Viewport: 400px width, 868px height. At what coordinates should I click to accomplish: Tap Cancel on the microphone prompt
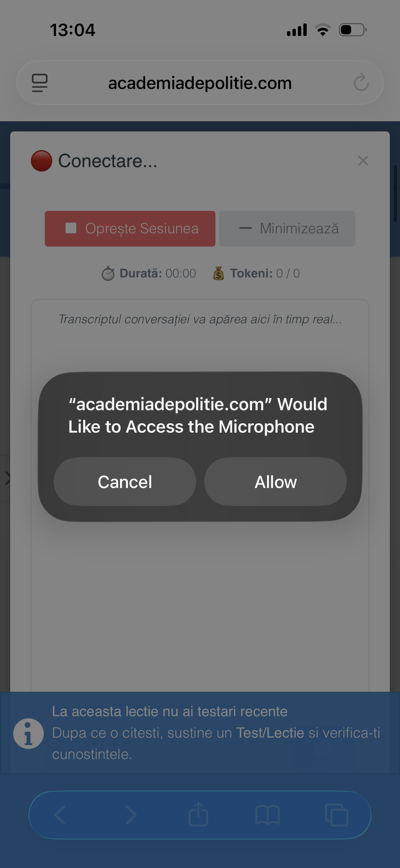[125, 482]
